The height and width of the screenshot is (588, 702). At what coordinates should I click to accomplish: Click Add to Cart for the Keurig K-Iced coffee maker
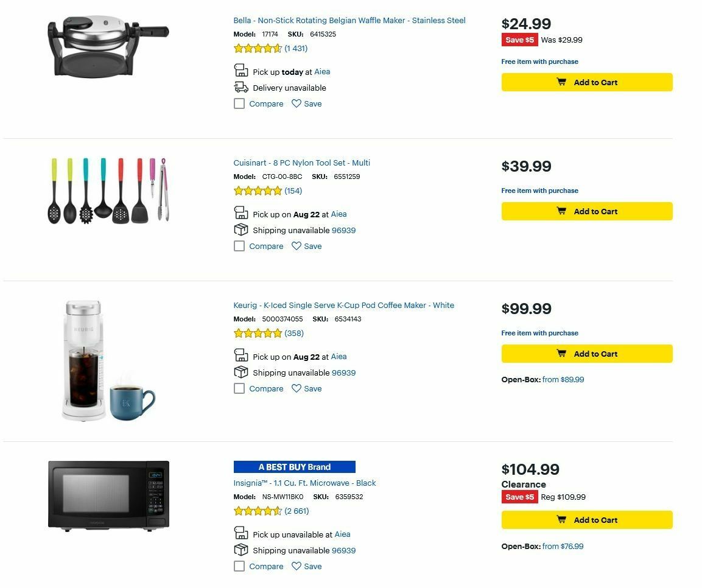pos(586,354)
